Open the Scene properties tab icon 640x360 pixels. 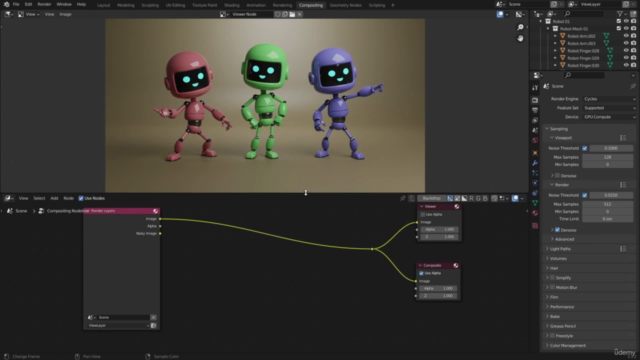[x=535, y=130]
